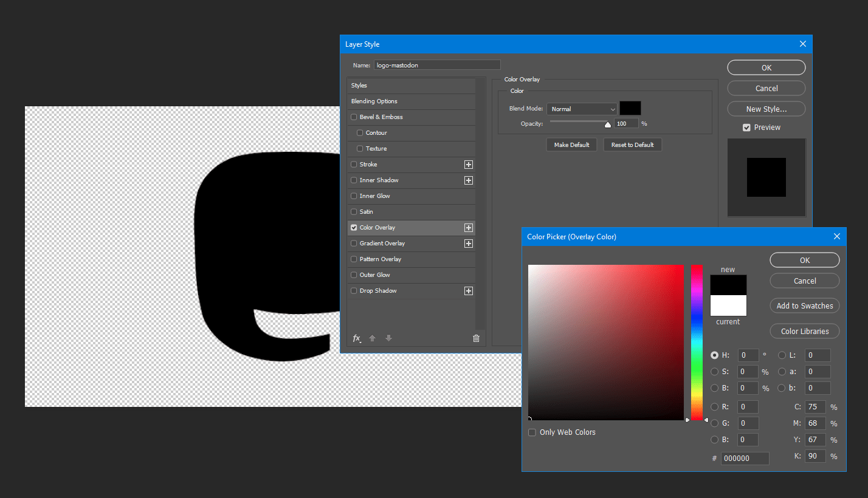Select the S saturation radio button

pyautogui.click(x=715, y=371)
